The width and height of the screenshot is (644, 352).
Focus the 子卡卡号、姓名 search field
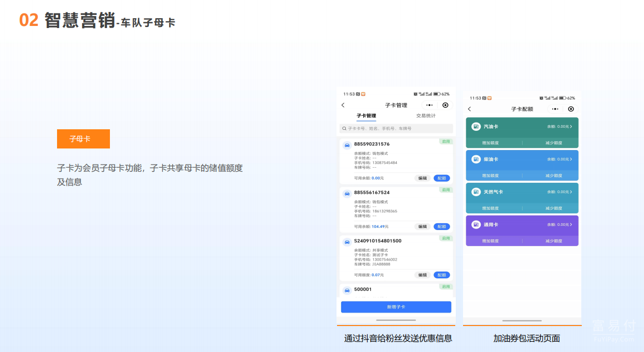[x=396, y=128]
